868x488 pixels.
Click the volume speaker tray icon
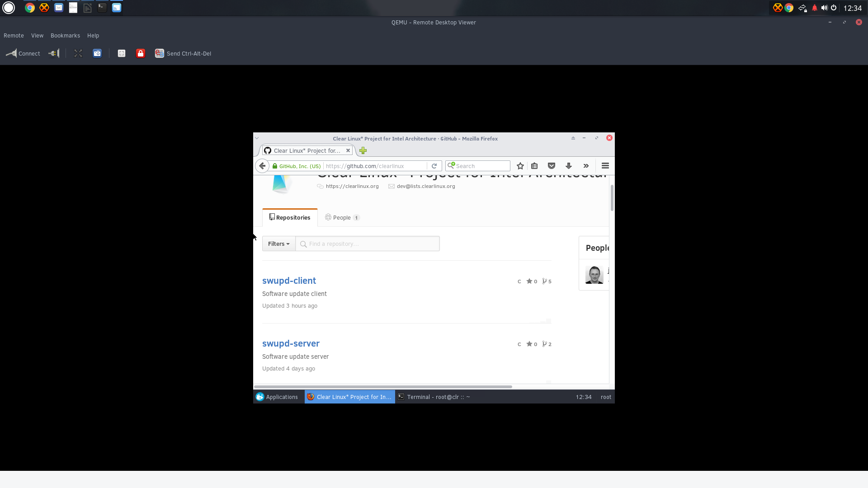tap(824, 8)
